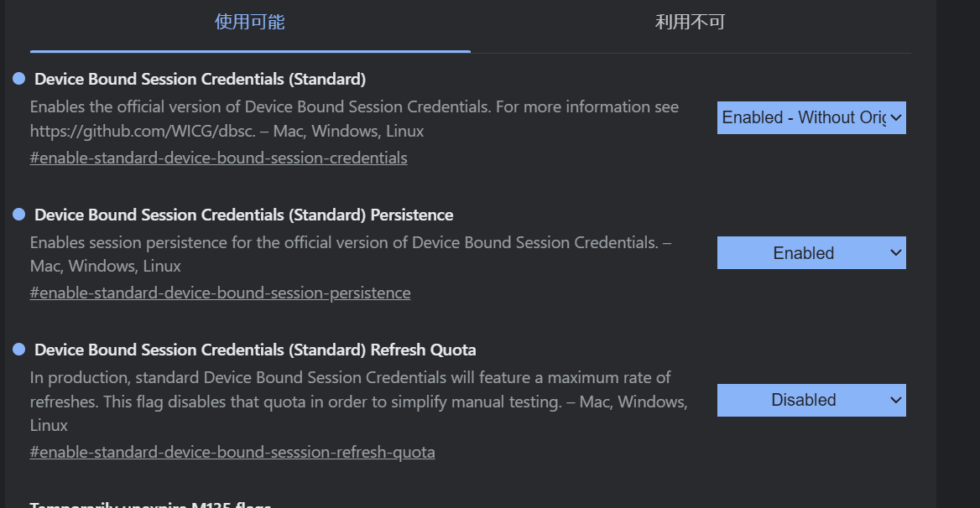
Task: Follow the #enable-standard-device-bound-session-persistence anchor link
Action: click(220, 293)
